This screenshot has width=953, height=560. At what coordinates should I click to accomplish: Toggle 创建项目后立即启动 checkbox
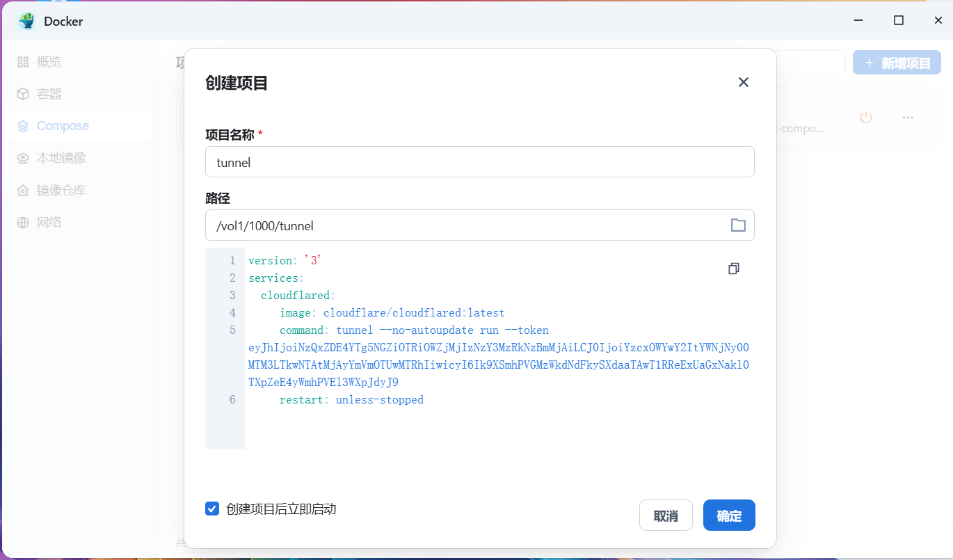(212, 509)
